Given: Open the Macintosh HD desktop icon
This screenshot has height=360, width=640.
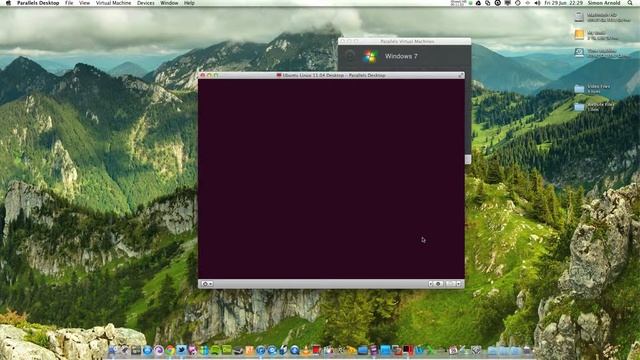Looking at the screenshot, I should (x=579, y=17).
